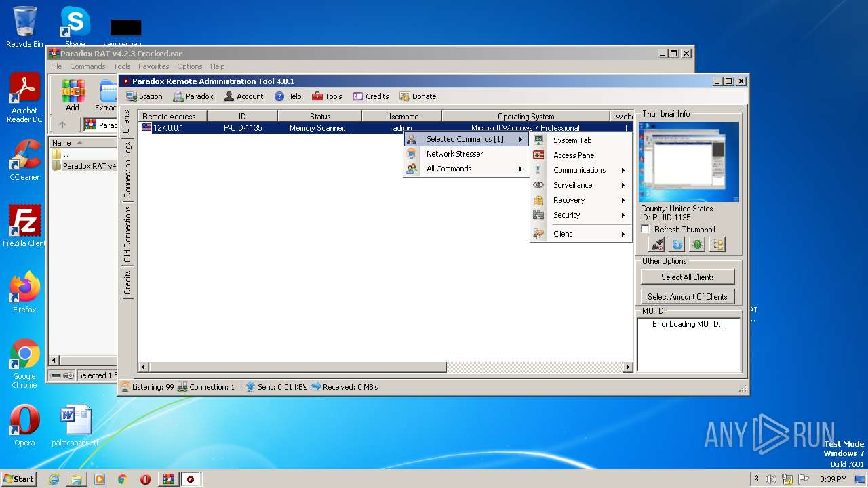Choose Access Panel in the context menu

coord(580,155)
